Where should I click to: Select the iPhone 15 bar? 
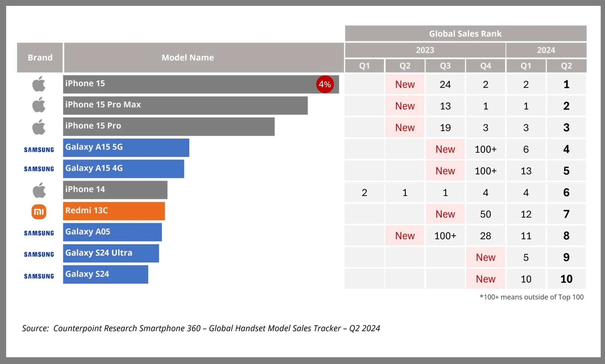201,84
